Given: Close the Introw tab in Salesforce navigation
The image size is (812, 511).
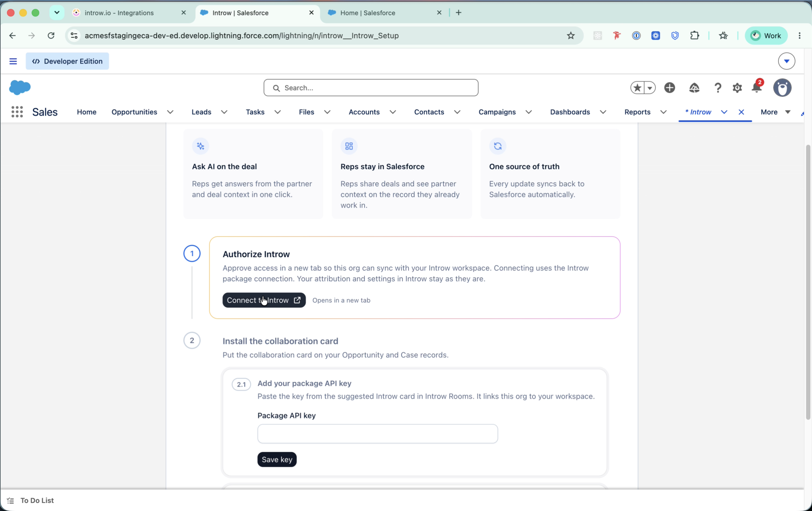Looking at the screenshot, I should [741, 112].
